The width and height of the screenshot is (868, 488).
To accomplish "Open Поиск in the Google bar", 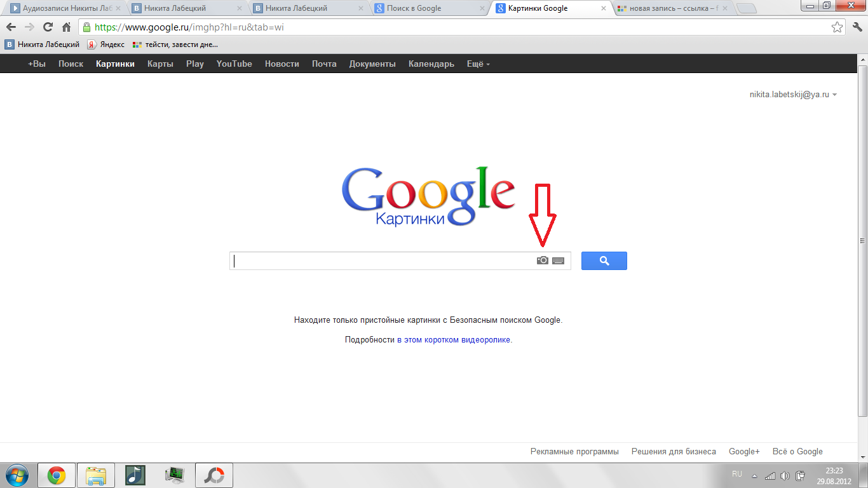I will coord(71,64).
